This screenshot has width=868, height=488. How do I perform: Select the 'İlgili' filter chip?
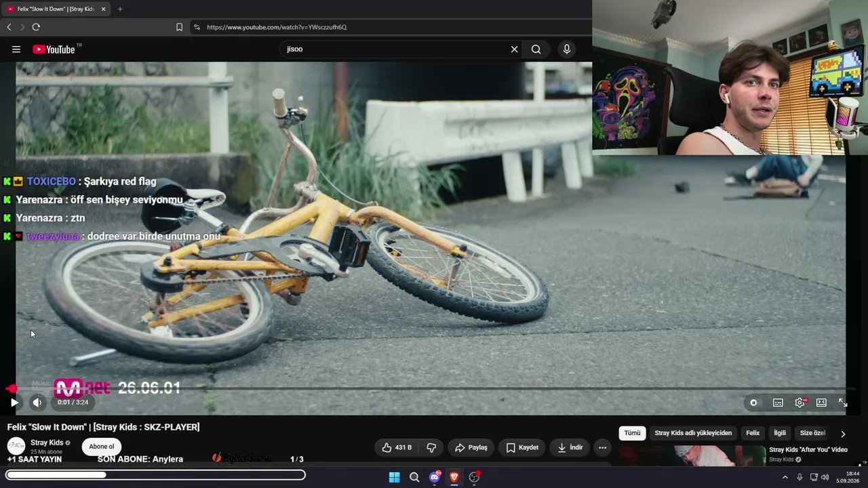780,433
